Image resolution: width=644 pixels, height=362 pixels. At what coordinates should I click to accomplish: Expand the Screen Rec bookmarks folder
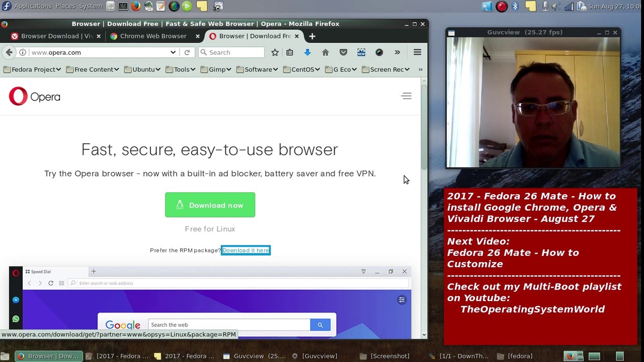[386, 69]
